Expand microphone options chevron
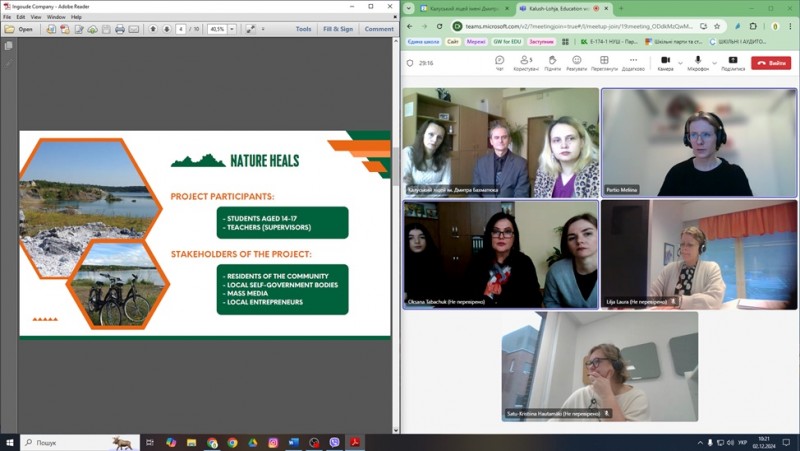The image size is (800, 451). tap(714, 63)
